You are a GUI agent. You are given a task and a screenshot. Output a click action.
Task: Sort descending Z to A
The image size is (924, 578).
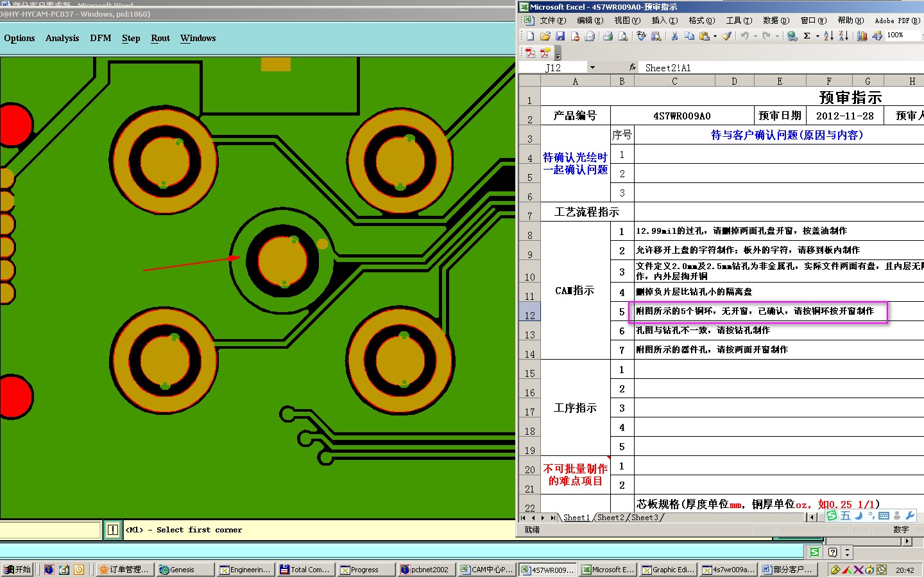[844, 36]
